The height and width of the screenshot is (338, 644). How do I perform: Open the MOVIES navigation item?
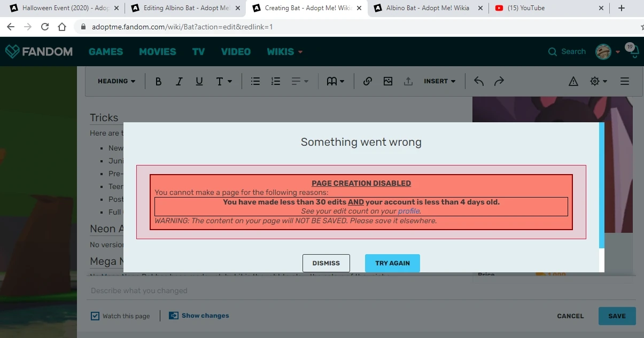click(x=158, y=52)
